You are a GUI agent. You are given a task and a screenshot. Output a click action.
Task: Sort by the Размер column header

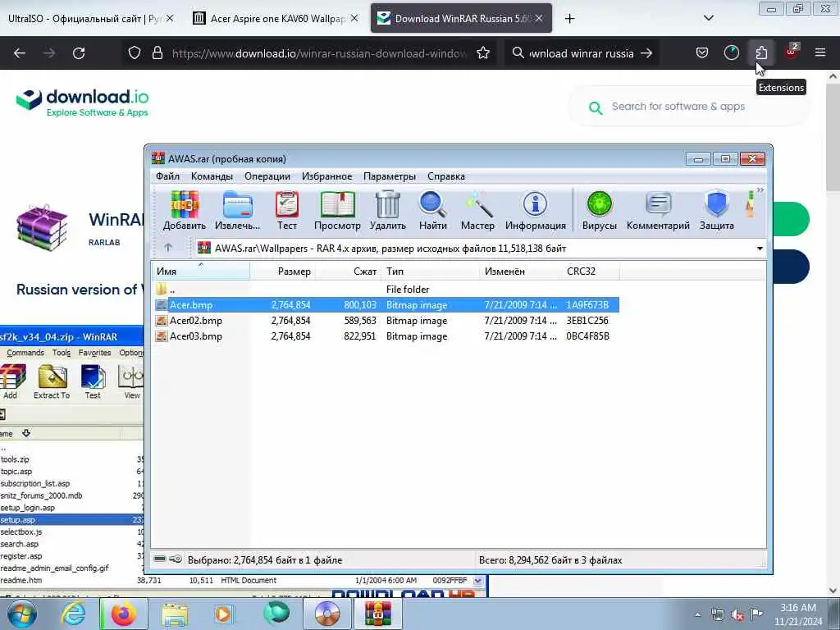(x=283, y=271)
